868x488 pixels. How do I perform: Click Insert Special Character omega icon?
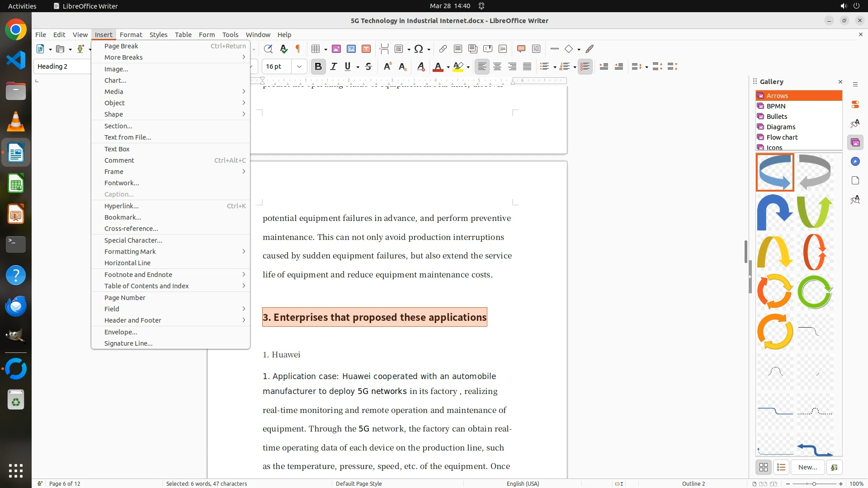[x=419, y=49]
